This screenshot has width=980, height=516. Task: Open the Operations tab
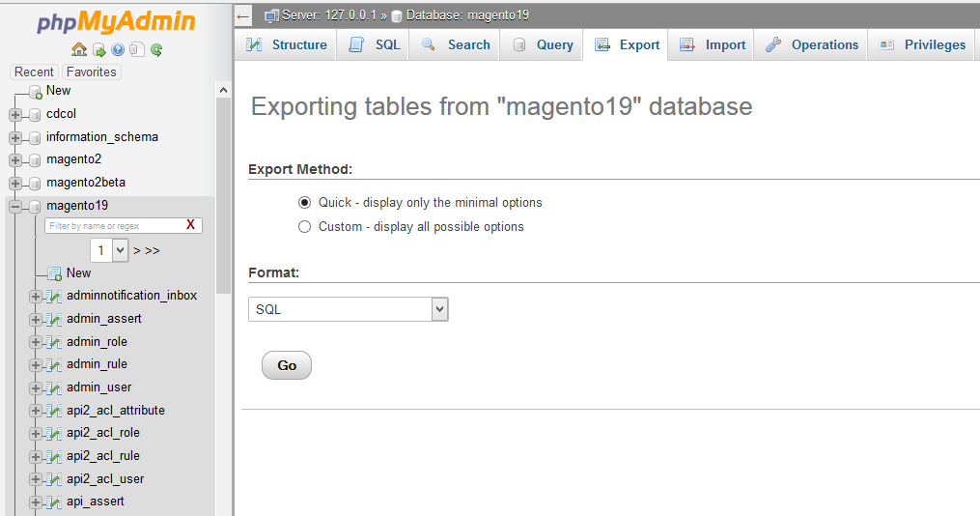pyautogui.click(x=811, y=45)
